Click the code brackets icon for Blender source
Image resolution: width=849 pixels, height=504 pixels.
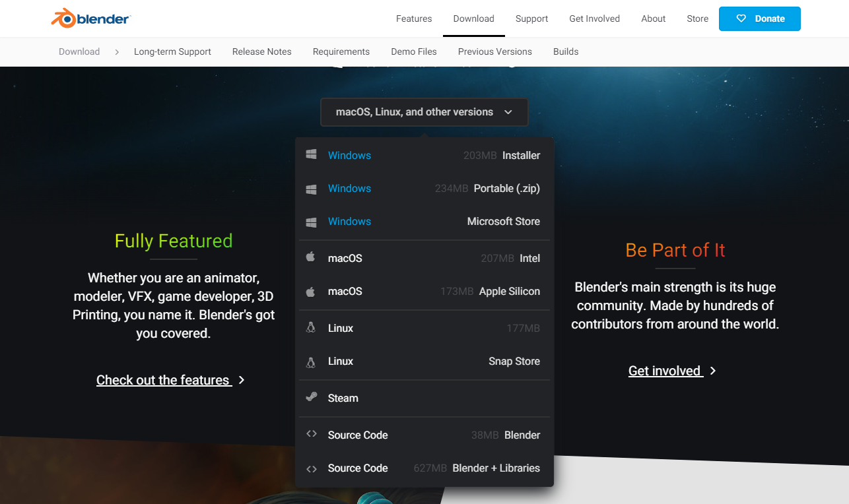311,435
